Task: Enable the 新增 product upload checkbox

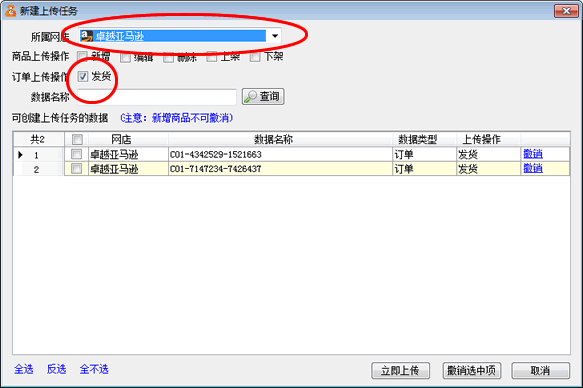Action: click(x=82, y=56)
